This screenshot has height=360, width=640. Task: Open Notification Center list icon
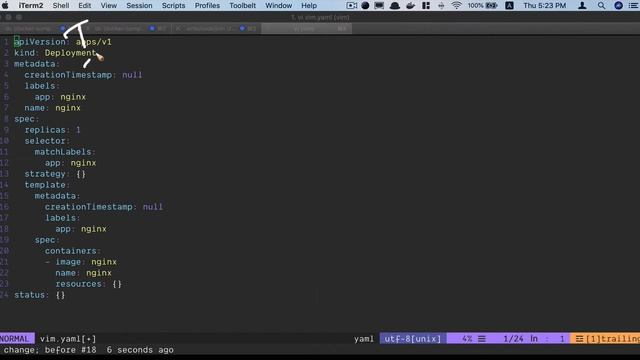[634, 5]
